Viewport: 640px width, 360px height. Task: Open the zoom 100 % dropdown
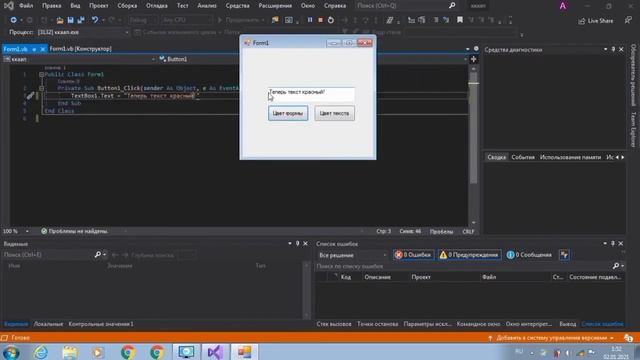(x=27, y=231)
